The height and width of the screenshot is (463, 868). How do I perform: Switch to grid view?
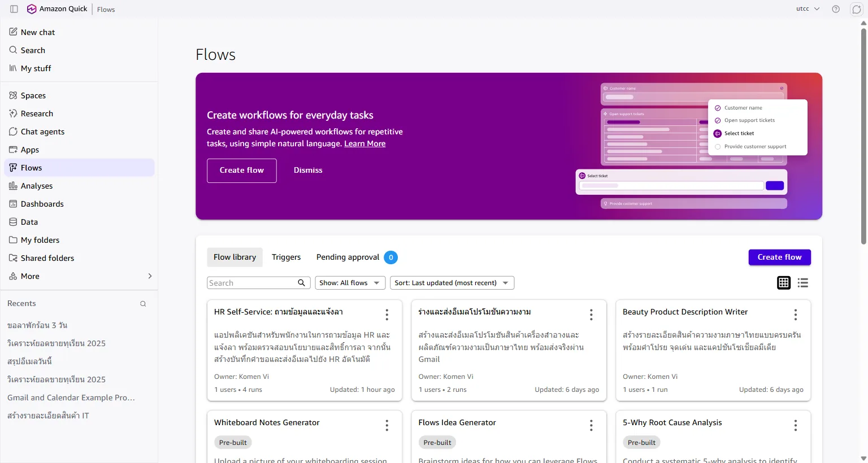point(784,283)
